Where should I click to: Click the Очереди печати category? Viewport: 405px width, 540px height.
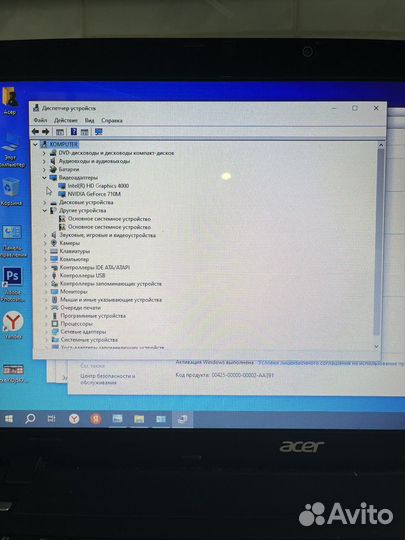point(81,308)
